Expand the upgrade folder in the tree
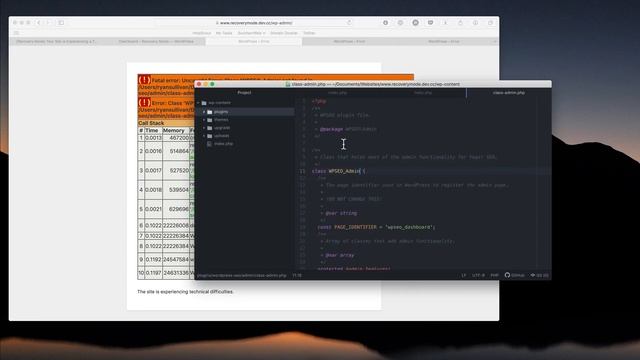640x360 pixels. [x=204, y=128]
